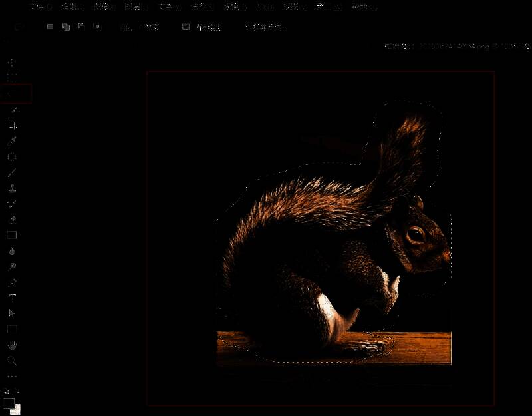Screen dimensions: 532x416
Task: Select the Clone Stamp tool
Action: coord(11,188)
